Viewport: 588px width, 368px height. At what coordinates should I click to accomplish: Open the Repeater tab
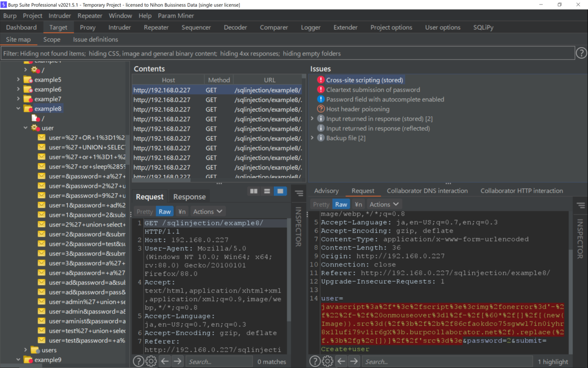(x=156, y=27)
